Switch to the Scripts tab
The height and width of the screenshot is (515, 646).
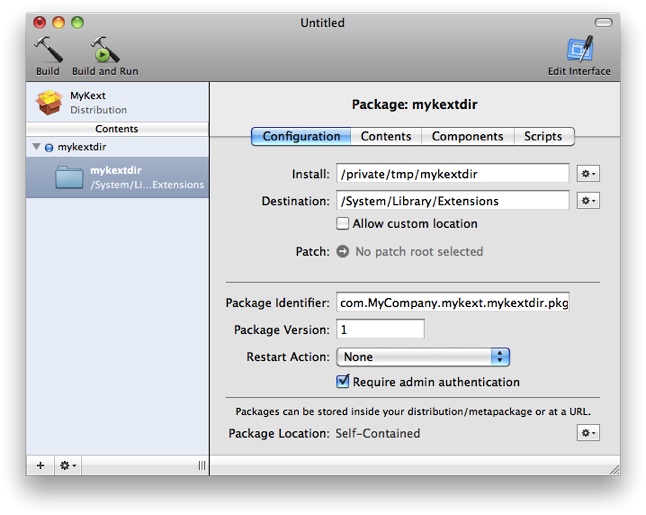[x=543, y=137]
